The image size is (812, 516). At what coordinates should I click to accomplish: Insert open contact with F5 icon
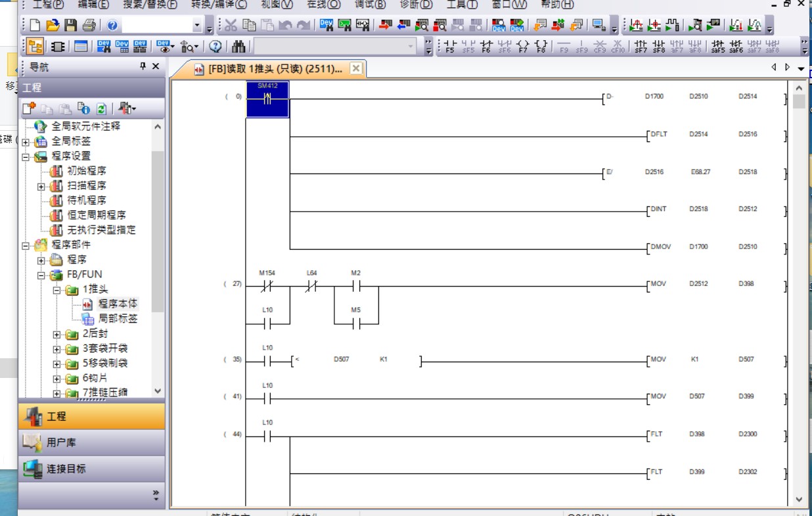449,47
